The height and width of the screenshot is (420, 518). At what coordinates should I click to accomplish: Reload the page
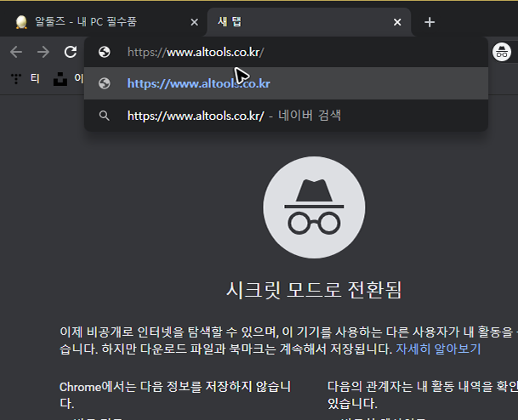[71, 52]
